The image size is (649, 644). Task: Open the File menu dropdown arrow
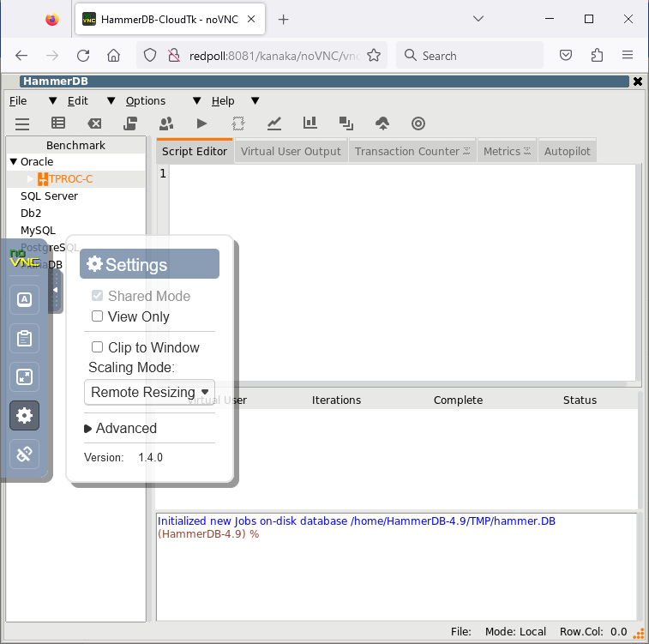tap(52, 101)
